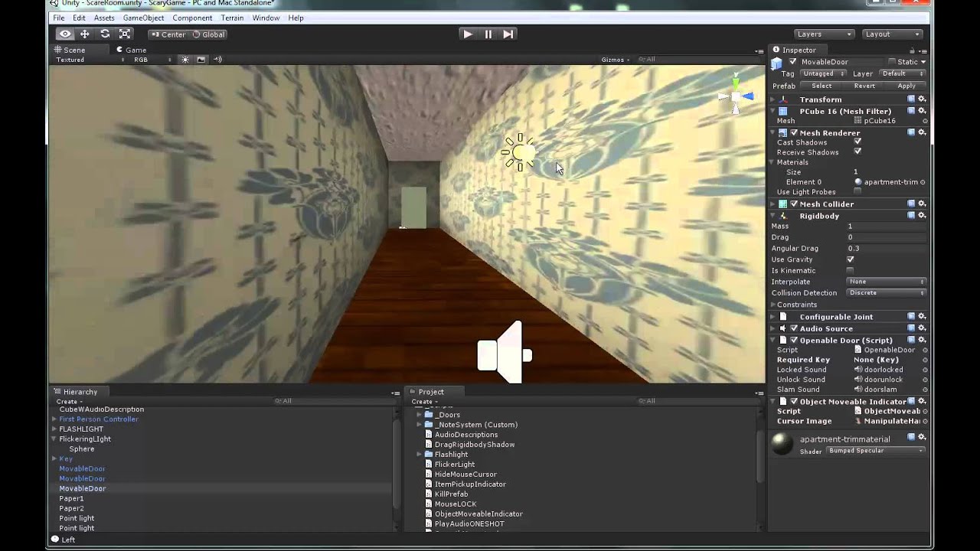Select the Move tool
The height and width of the screenshot is (551, 980).
pyautogui.click(x=85, y=34)
